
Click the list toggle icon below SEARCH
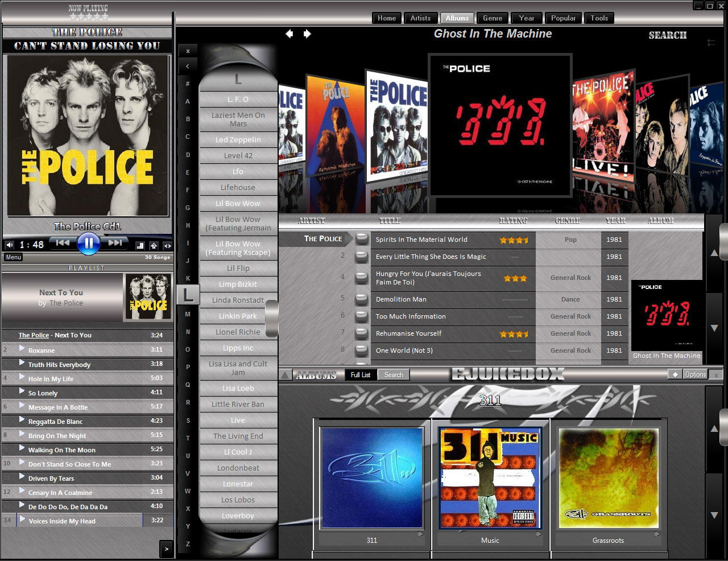[x=711, y=43]
